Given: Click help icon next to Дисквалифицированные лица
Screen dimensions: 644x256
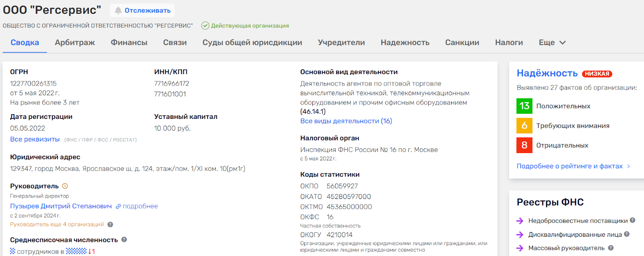Looking at the screenshot, I should coord(627,234).
